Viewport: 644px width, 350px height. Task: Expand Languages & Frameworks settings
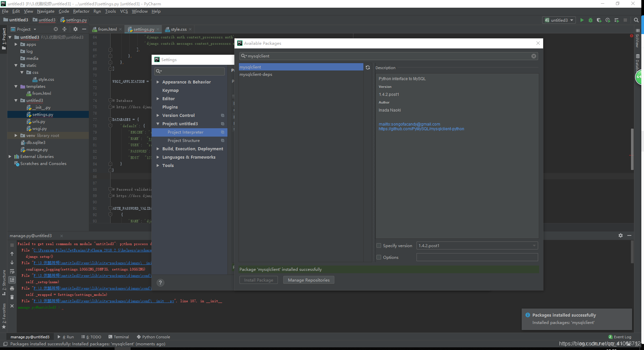158,157
